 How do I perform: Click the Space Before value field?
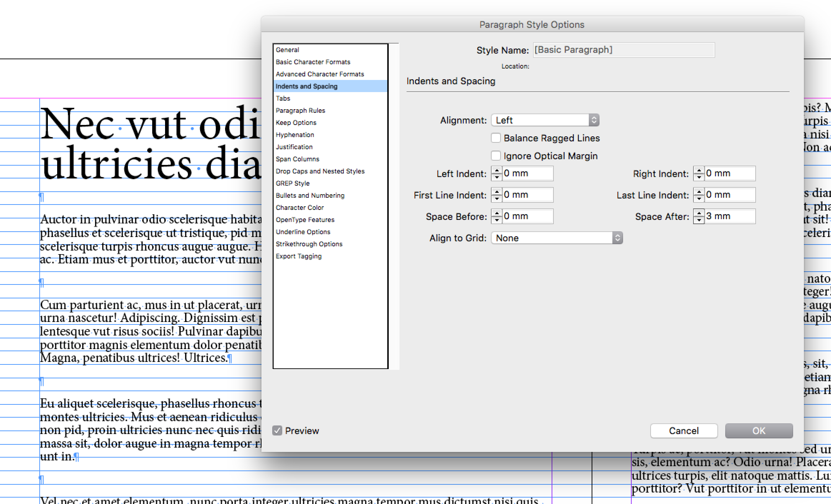coord(528,216)
